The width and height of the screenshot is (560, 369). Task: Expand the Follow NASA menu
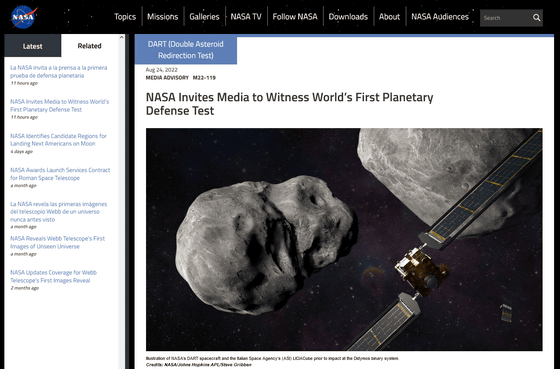[295, 16]
